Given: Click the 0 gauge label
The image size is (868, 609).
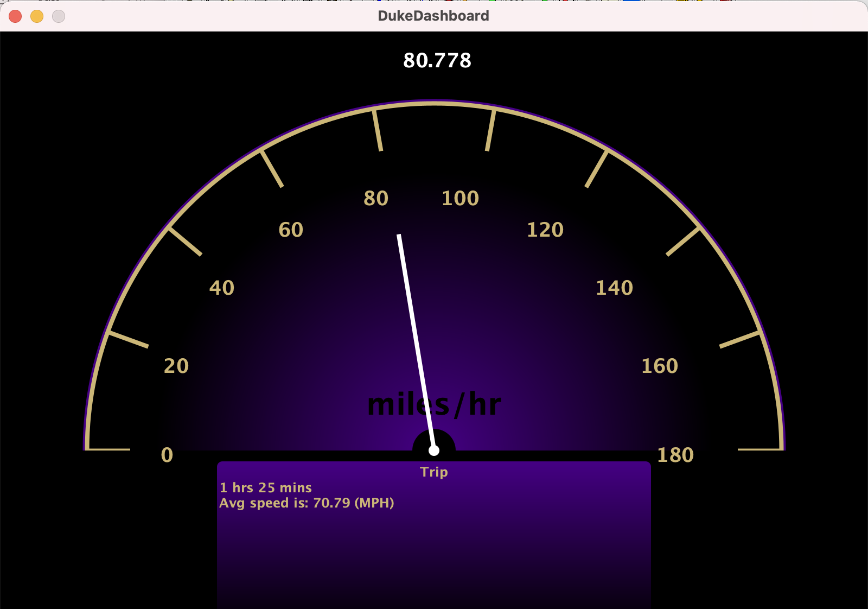Looking at the screenshot, I should 167,455.
